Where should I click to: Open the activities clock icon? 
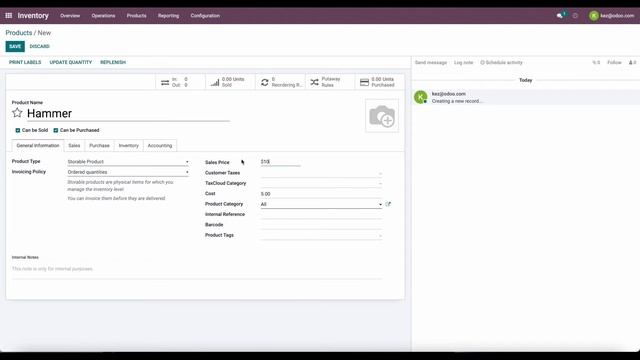click(575, 16)
